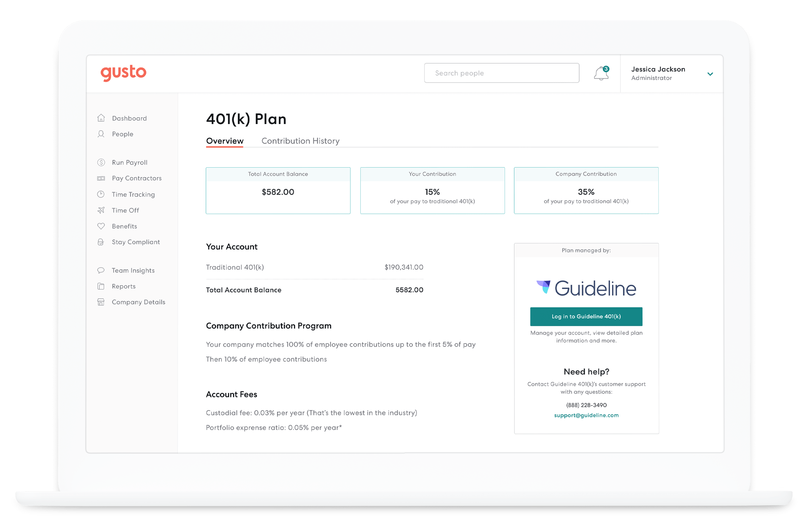Click the Benefits heart icon
807x532 pixels.
(x=101, y=226)
